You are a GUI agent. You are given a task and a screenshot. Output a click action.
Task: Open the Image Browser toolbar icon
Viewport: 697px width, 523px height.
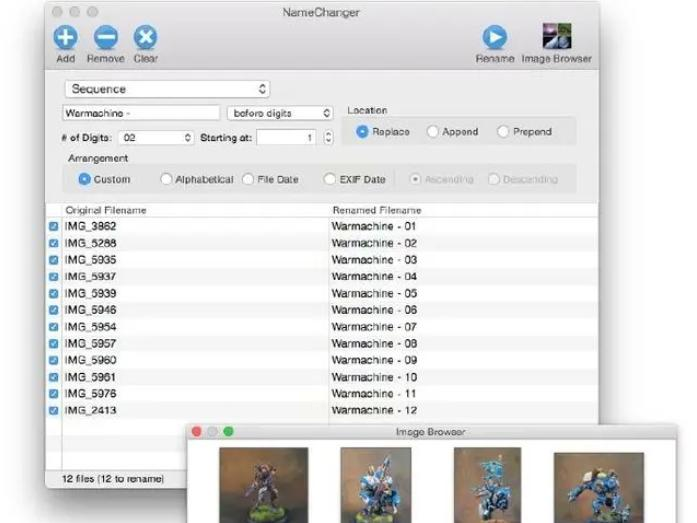[557, 38]
